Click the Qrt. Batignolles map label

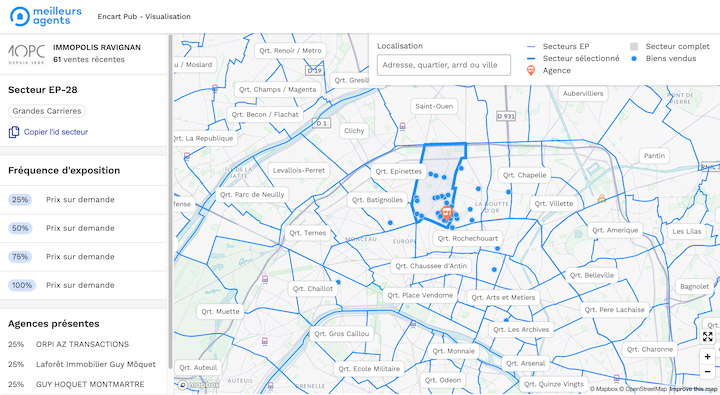[377, 200]
